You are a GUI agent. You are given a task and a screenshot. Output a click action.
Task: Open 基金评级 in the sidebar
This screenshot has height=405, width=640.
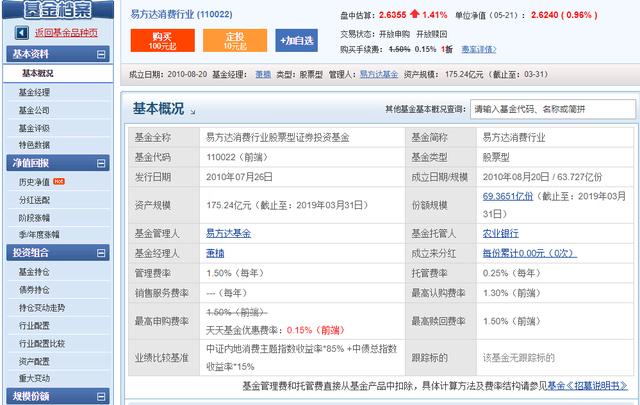pos(34,128)
